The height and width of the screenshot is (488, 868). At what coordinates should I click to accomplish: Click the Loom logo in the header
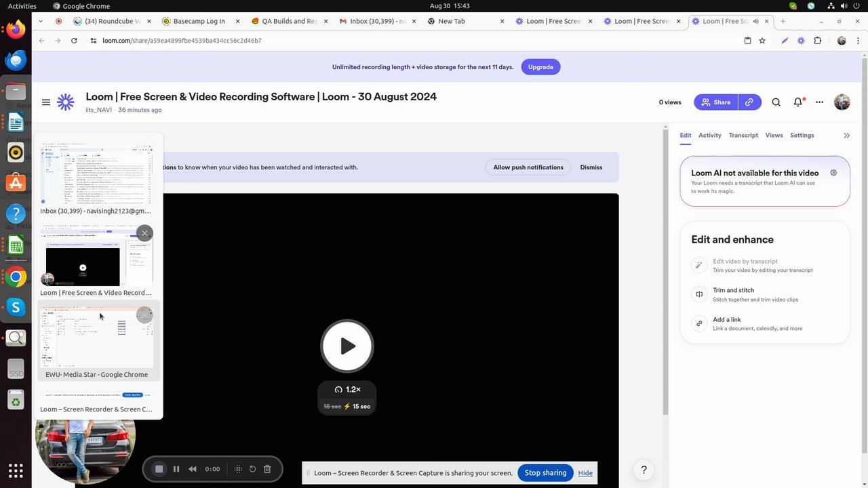(66, 102)
